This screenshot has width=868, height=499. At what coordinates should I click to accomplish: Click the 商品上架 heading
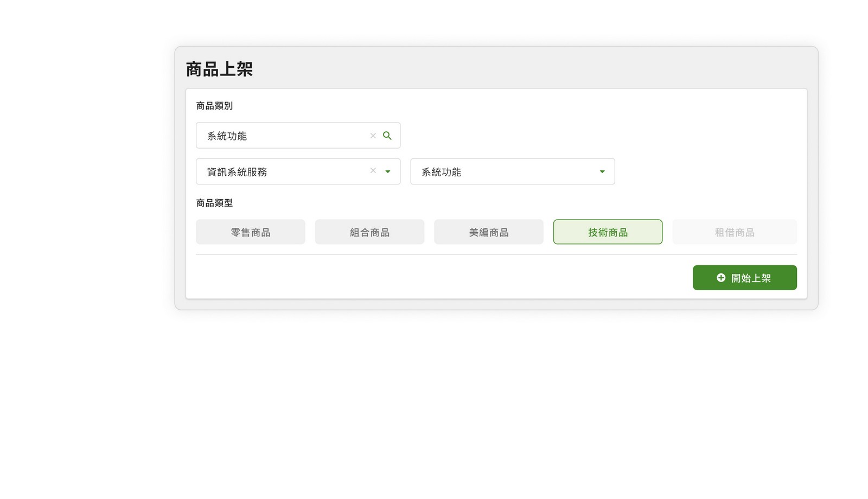coord(219,69)
